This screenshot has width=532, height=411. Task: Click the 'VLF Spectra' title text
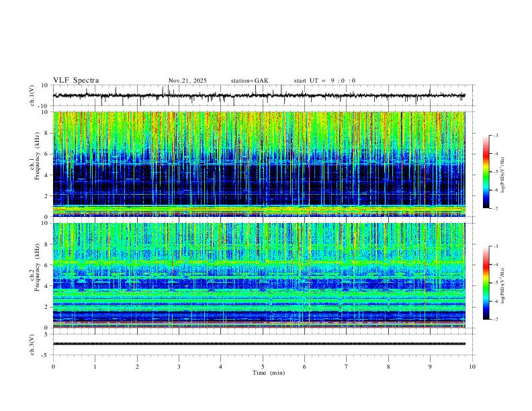(x=76, y=81)
